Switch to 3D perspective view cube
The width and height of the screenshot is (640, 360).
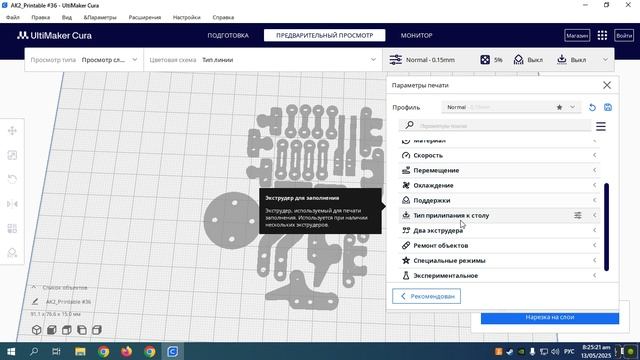36,330
